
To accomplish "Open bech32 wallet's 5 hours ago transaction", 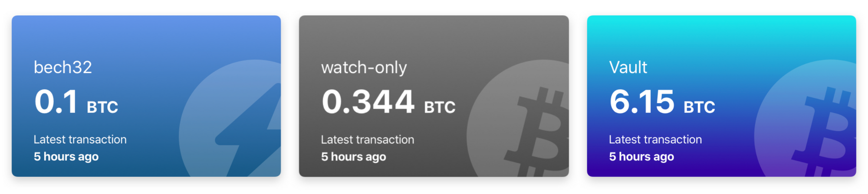I will point(66,157).
